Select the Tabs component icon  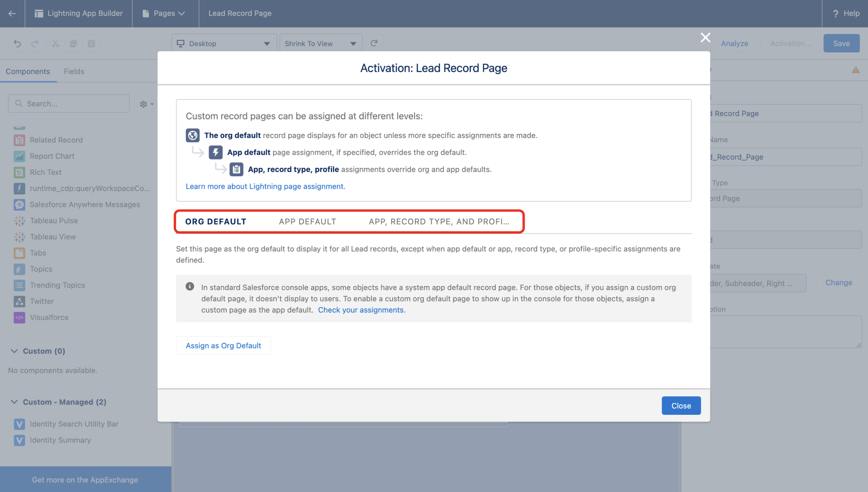(x=20, y=253)
